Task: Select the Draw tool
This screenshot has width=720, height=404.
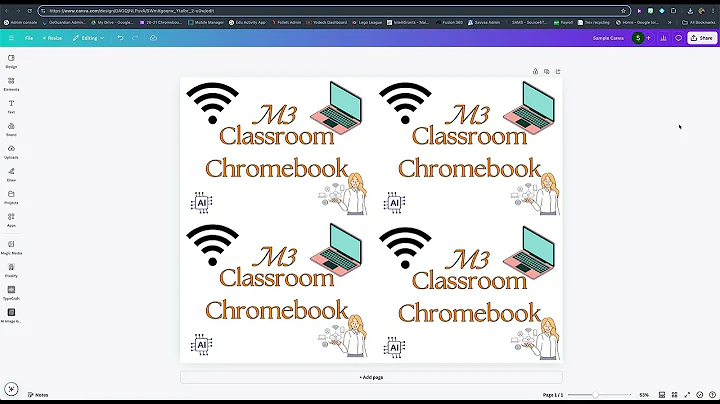Action: pos(11,174)
